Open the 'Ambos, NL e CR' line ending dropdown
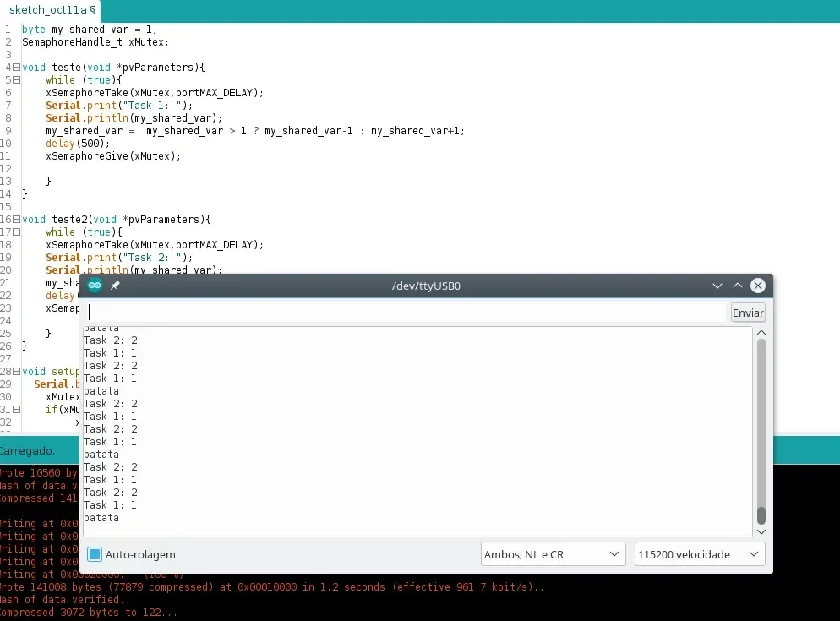This screenshot has width=840, height=621. click(x=553, y=554)
